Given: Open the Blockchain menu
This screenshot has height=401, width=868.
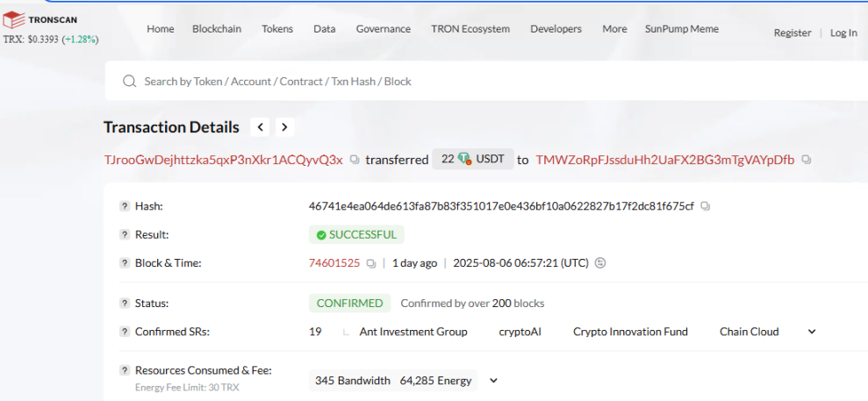Looking at the screenshot, I should pos(217,29).
